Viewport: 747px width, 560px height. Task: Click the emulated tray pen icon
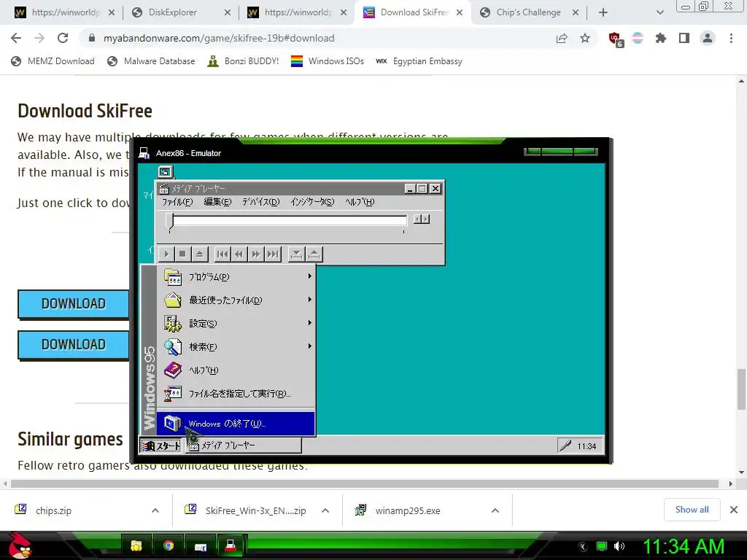(x=565, y=446)
